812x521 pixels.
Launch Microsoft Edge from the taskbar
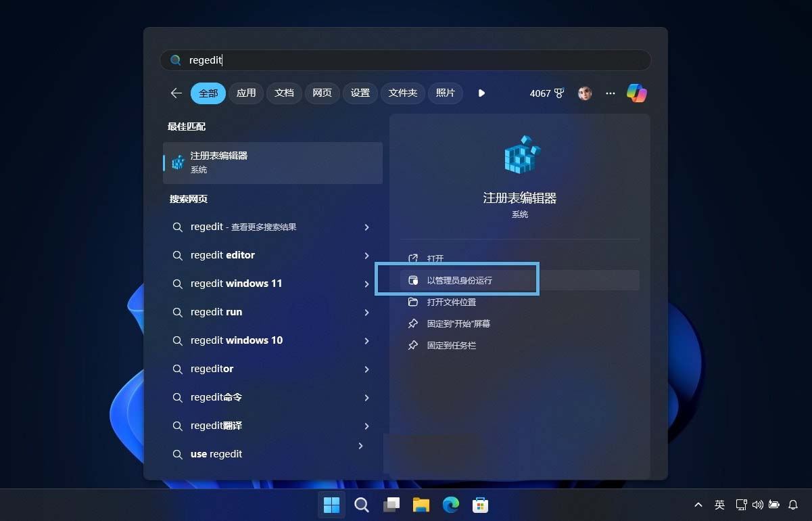(x=451, y=505)
